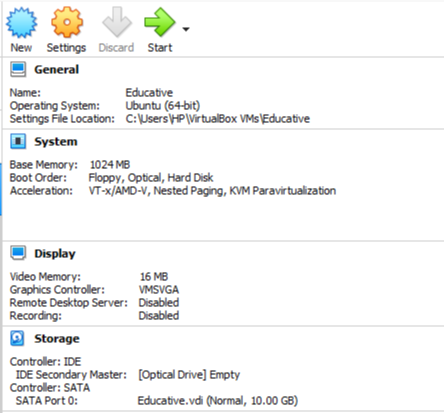The image size is (445, 413).
Task: Click the Storage section disk icon
Action: click(x=17, y=338)
